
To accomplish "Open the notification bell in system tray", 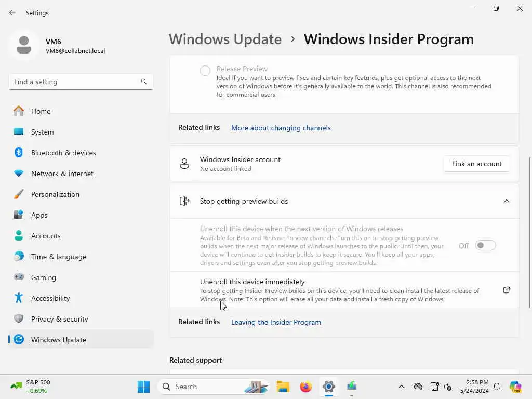I will click(497, 387).
